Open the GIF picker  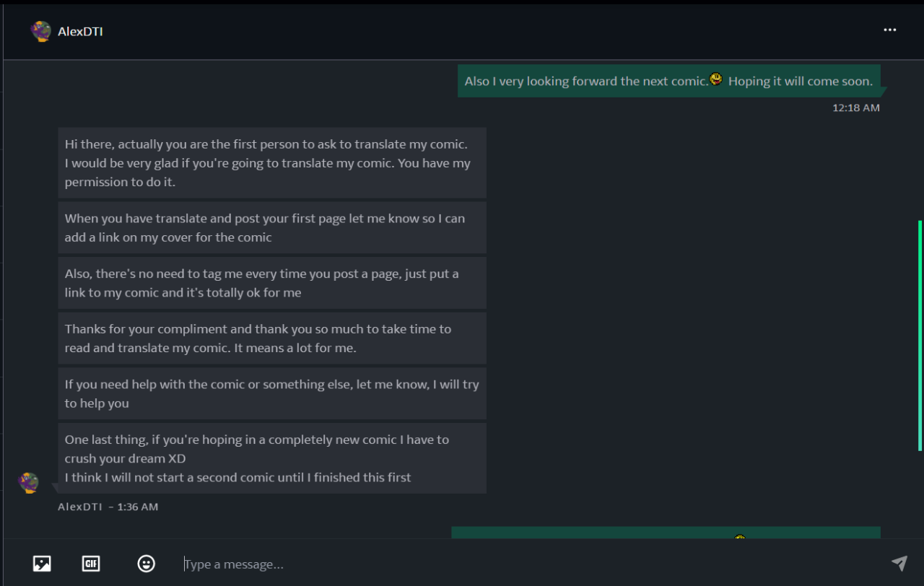click(91, 564)
